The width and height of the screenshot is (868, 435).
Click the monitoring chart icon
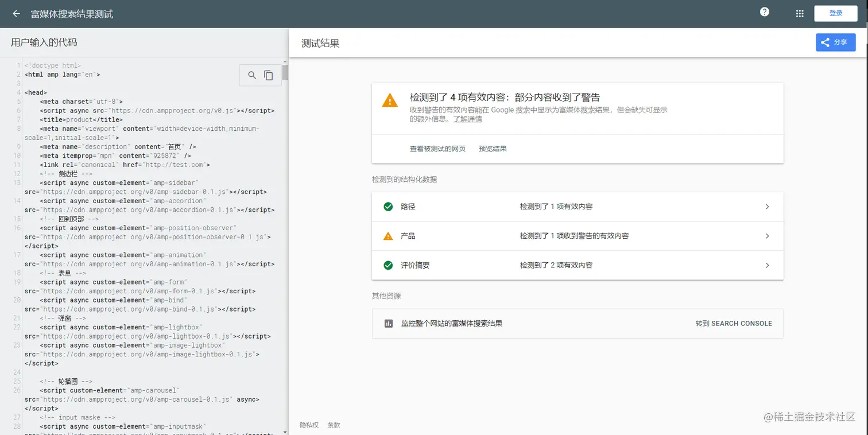point(389,324)
